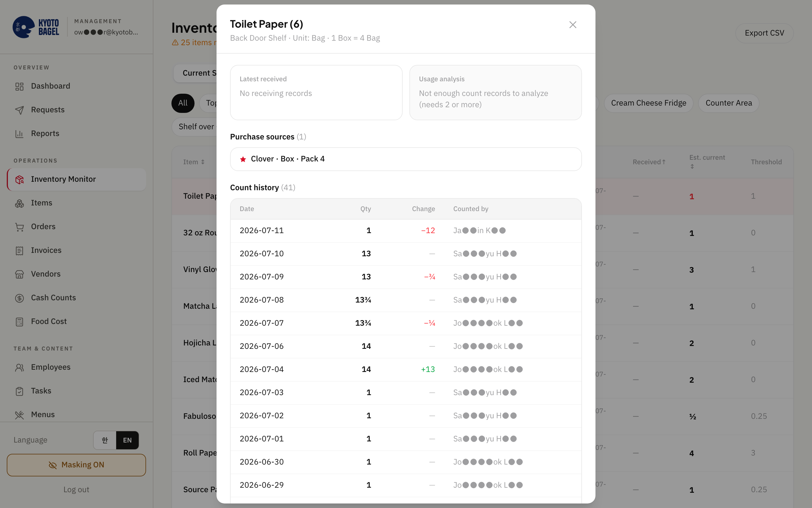Sort by Est. current column

[707, 162]
